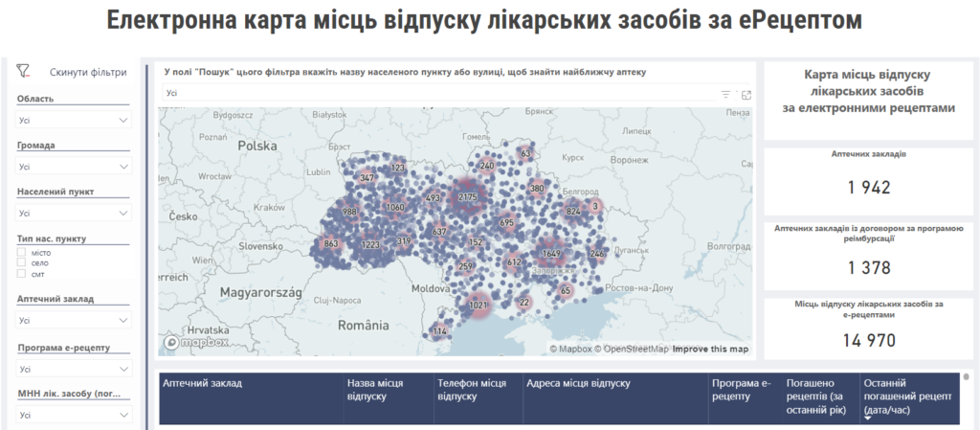Screen dimensions: 980x430
Task: Select the 114 cluster marker
Action: pyautogui.click(x=440, y=331)
